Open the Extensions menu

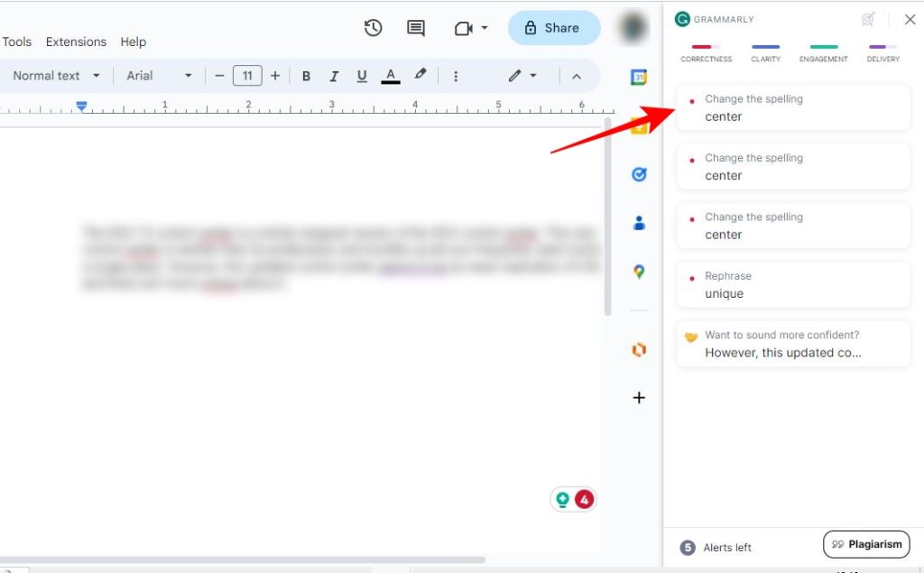tap(76, 42)
